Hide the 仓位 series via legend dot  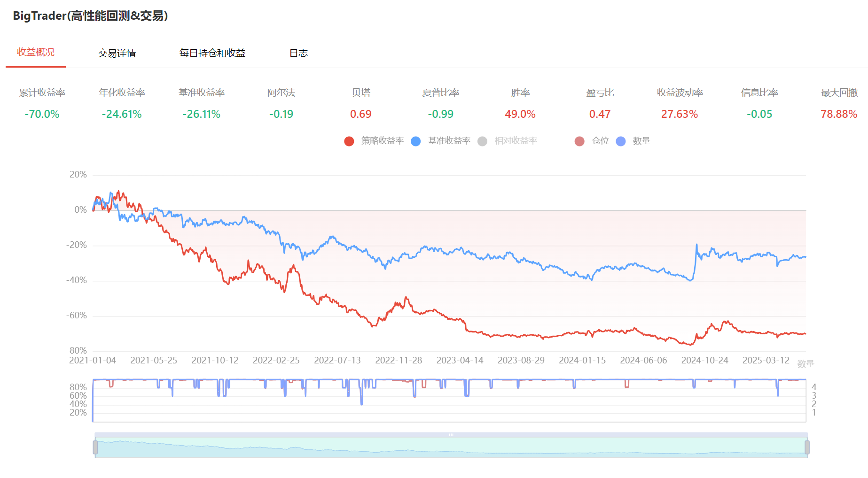coord(579,141)
